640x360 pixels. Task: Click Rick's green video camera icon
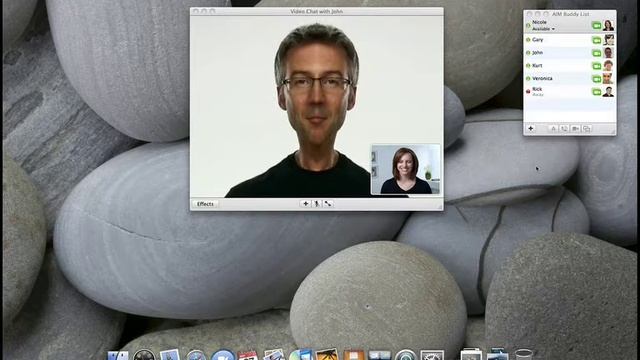596,92
